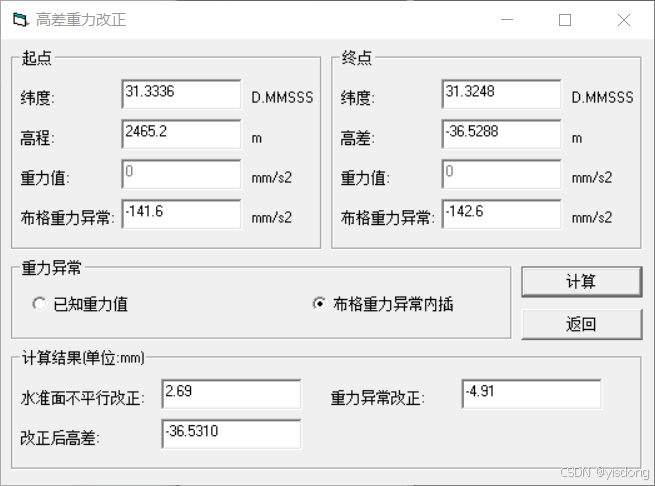Click the 返回 button
655x486 pixels.
pyautogui.click(x=581, y=324)
